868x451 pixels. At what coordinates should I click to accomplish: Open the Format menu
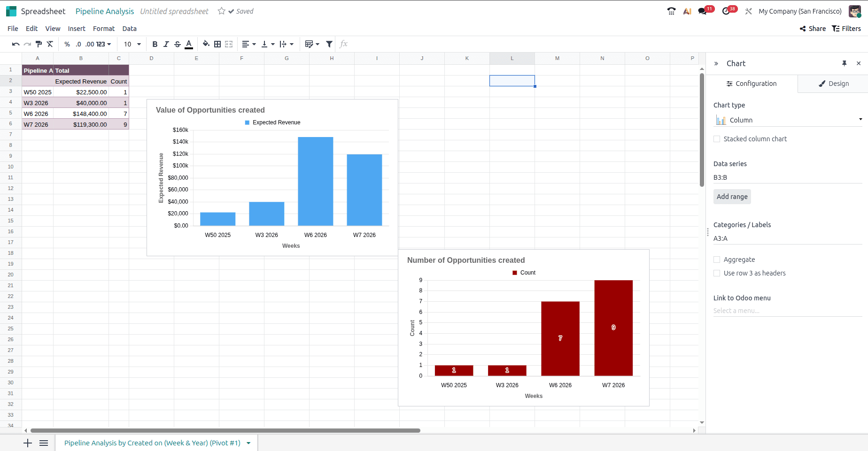pos(104,29)
